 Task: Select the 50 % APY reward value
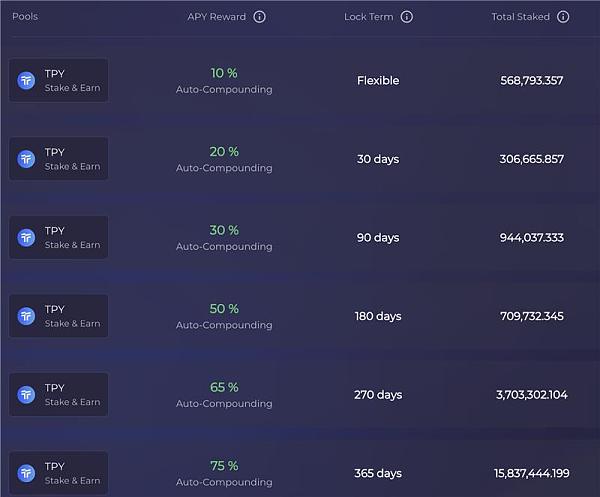tap(224, 309)
